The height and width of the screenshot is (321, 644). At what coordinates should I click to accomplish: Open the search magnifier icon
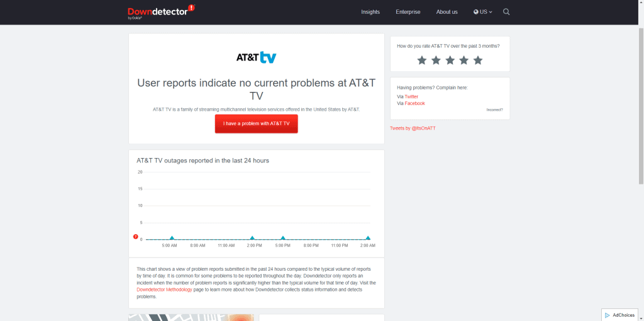pyautogui.click(x=506, y=12)
